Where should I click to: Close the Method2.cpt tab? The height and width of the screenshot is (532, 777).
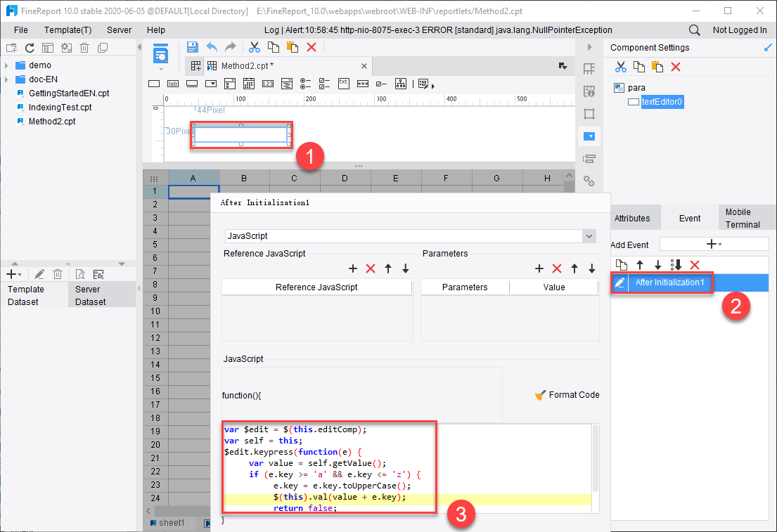[x=364, y=66]
